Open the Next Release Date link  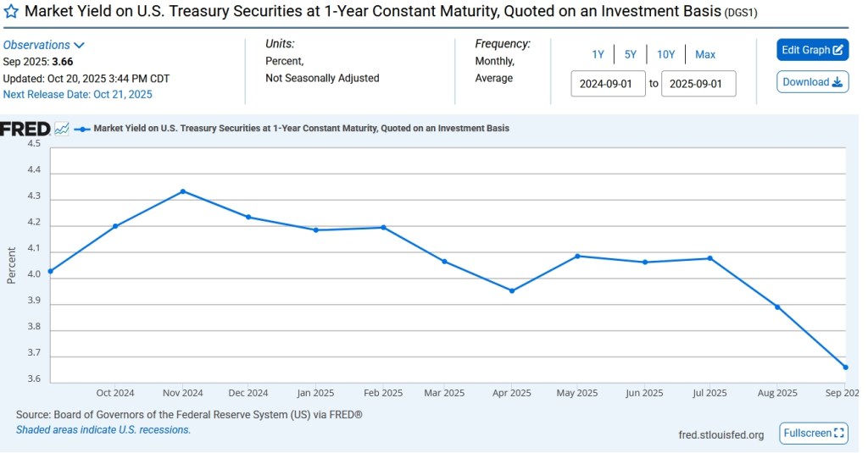[x=78, y=94]
